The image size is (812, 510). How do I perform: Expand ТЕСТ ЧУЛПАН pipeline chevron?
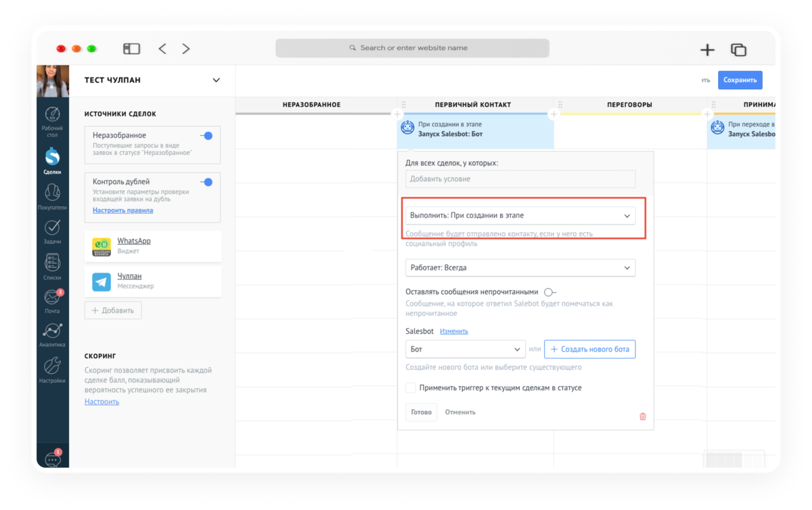pos(217,80)
